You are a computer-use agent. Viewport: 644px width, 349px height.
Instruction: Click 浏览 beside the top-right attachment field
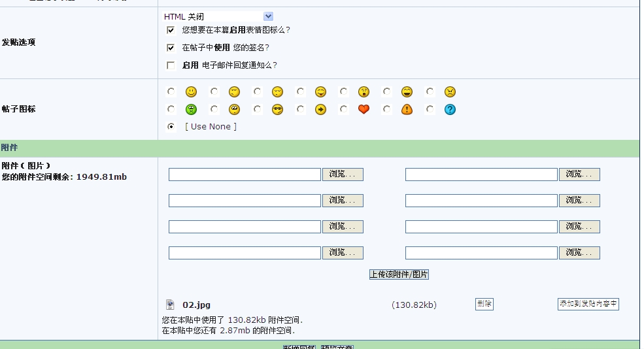tap(579, 174)
